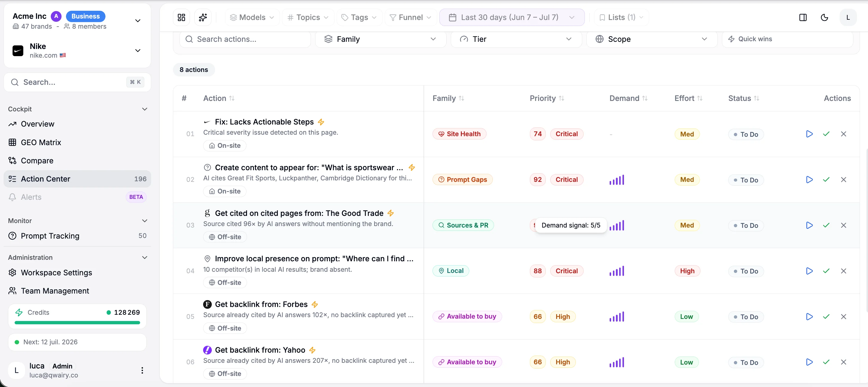868x387 pixels.
Task: Open the Lists (1) dropdown
Action: pos(621,18)
